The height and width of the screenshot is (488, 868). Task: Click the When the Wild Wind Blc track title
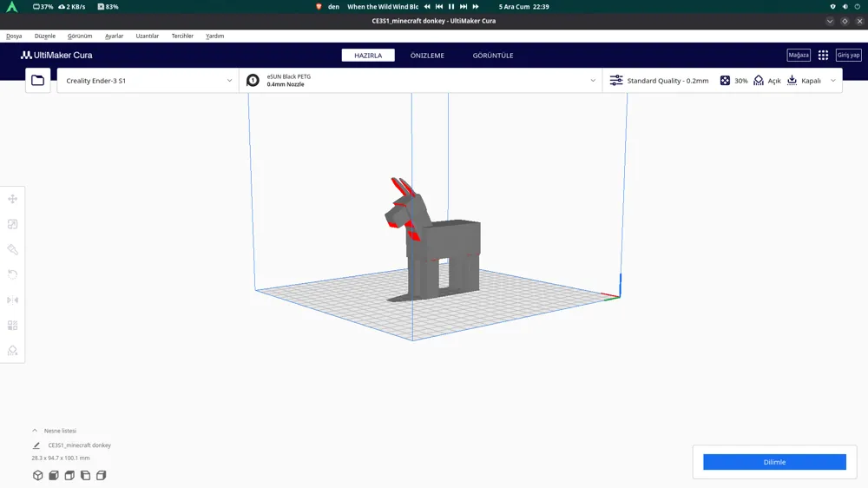[x=383, y=7]
